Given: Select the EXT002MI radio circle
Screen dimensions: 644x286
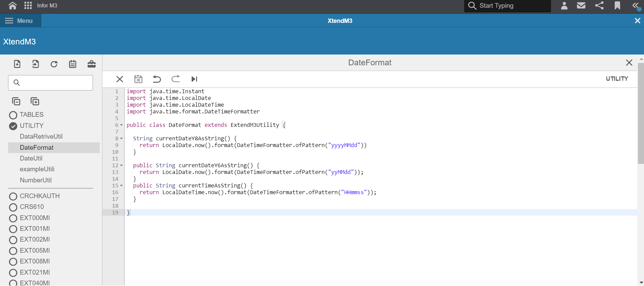Looking at the screenshot, I should tap(13, 240).
